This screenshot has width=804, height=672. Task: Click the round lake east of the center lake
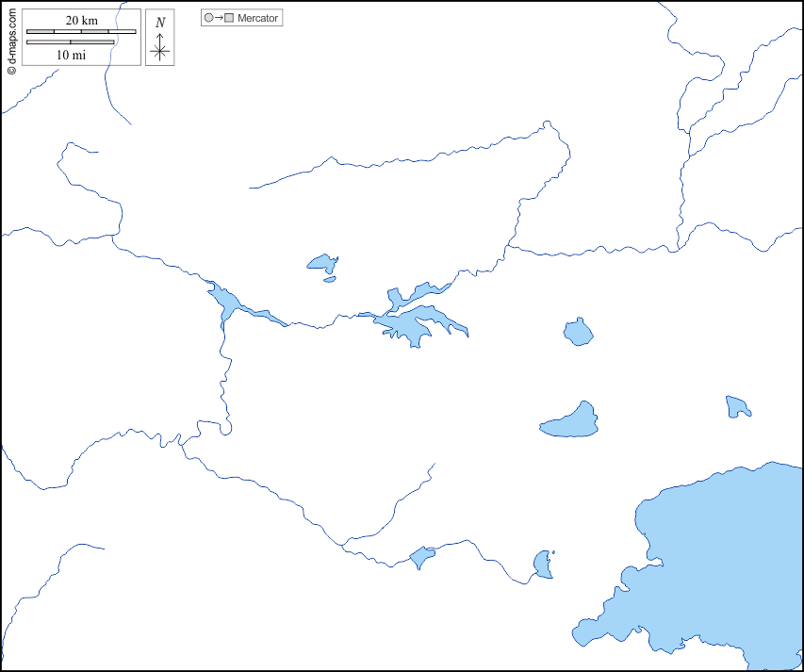click(x=578, y=332)
